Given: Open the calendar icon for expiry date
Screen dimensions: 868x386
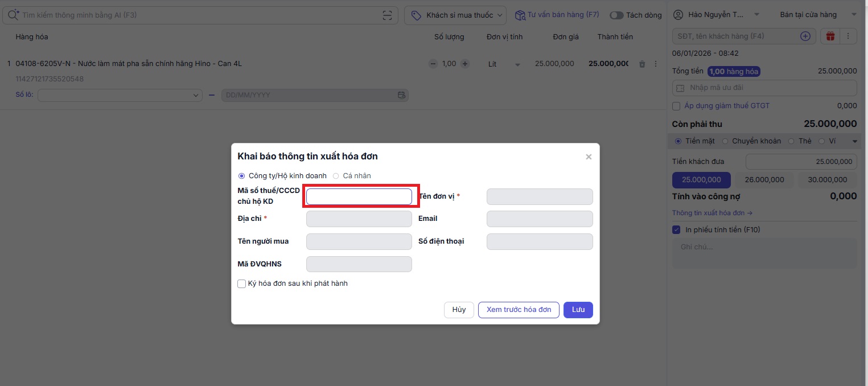Looking at the screenshot, I should [401, 95].
